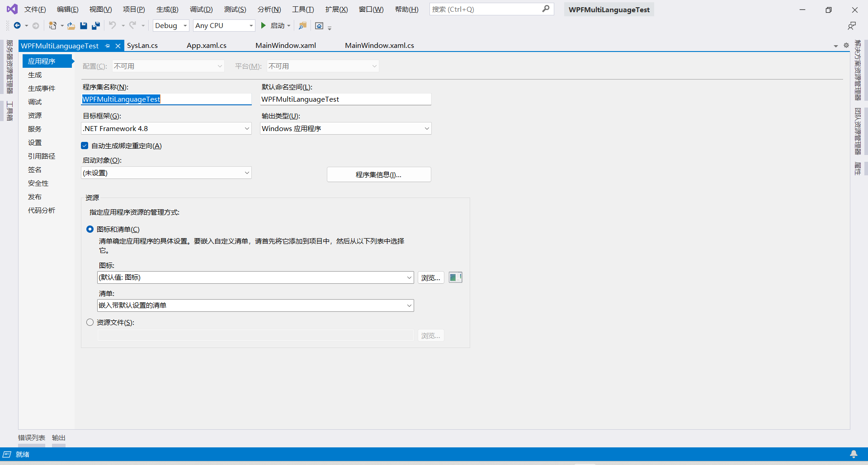Click the green Start play icon
This screenshot has width=868, height=465.
tap(264, 26)
